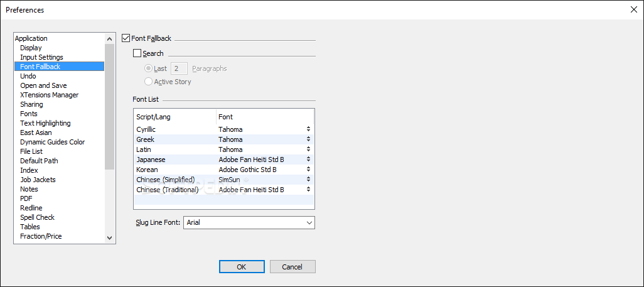Change Chinese (Simplified) font via stepper arrows
Image resolution: width=644 pixels, height=287 pixels.
click(x=308, y=179)
